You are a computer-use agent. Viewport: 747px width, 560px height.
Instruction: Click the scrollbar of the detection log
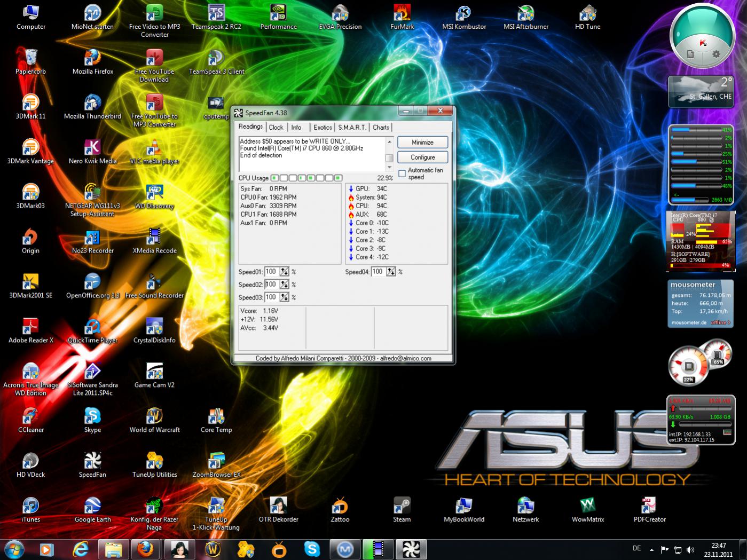(x=389, y=154)
